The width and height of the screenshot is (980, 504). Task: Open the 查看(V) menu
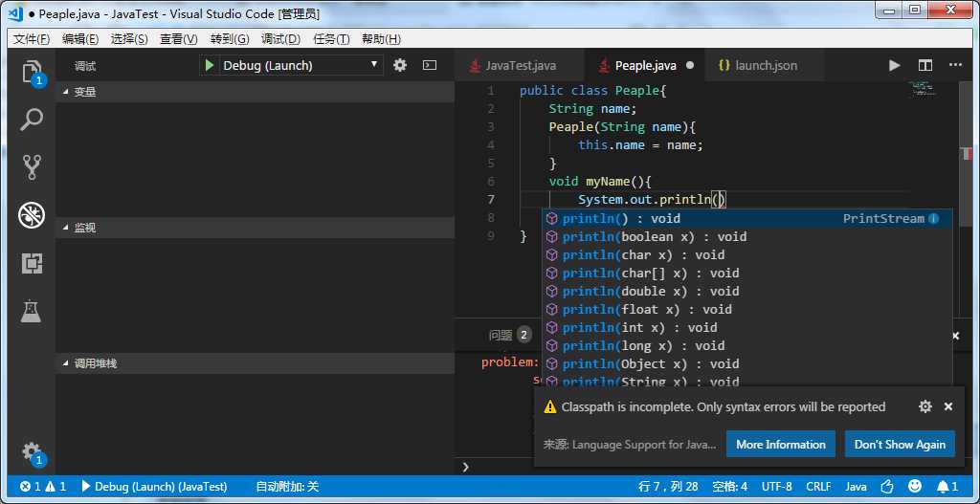179,39
